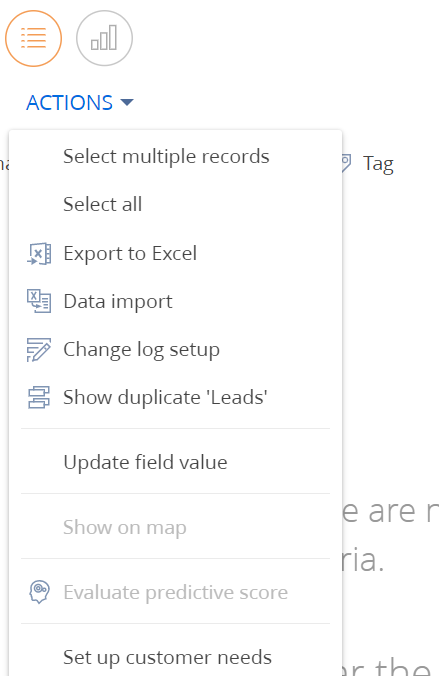Click the Export to Excel menu entry
Image resolution: width=439 pixels, height=676 pixels.
click(x=176, y=253)
